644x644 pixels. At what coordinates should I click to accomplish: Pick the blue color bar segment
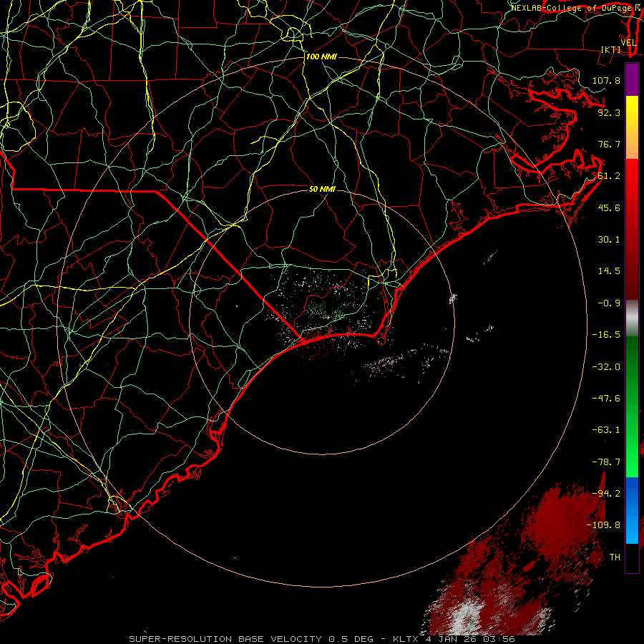[x=632, y=510]
